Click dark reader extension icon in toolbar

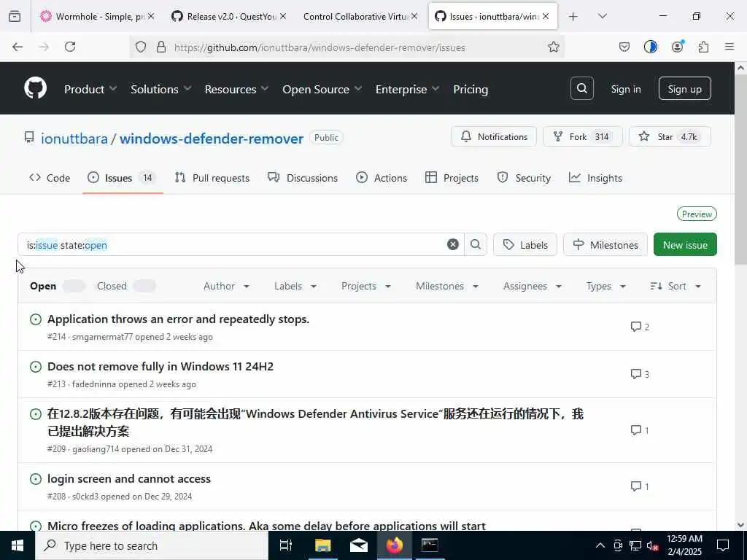point(650,47)
